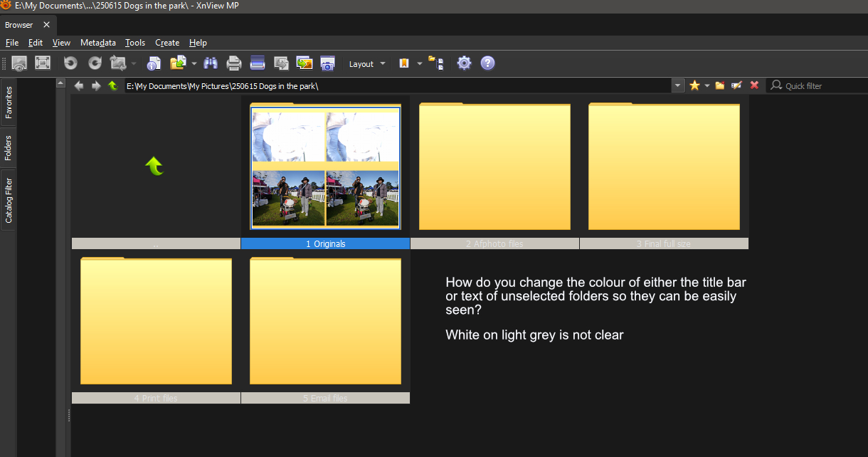Click the 2 Afphoto files label
Viewport: 868px width, 457px height.
click(494, 243)
